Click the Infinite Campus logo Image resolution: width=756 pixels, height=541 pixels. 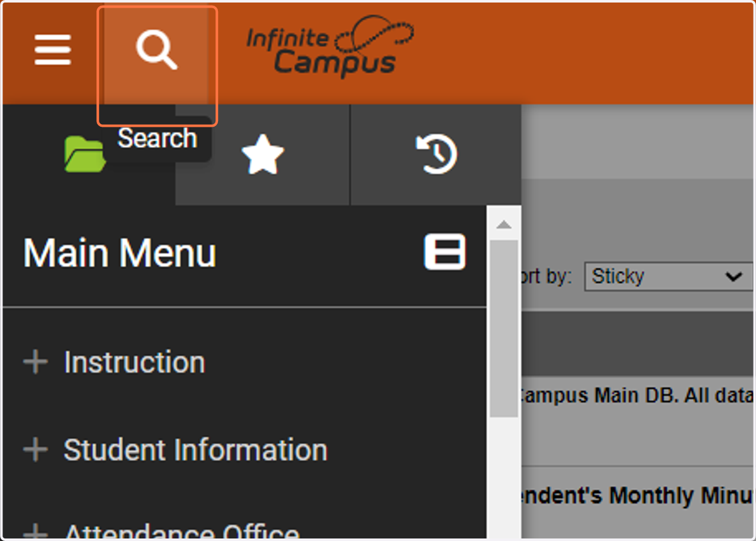point(329,47)
